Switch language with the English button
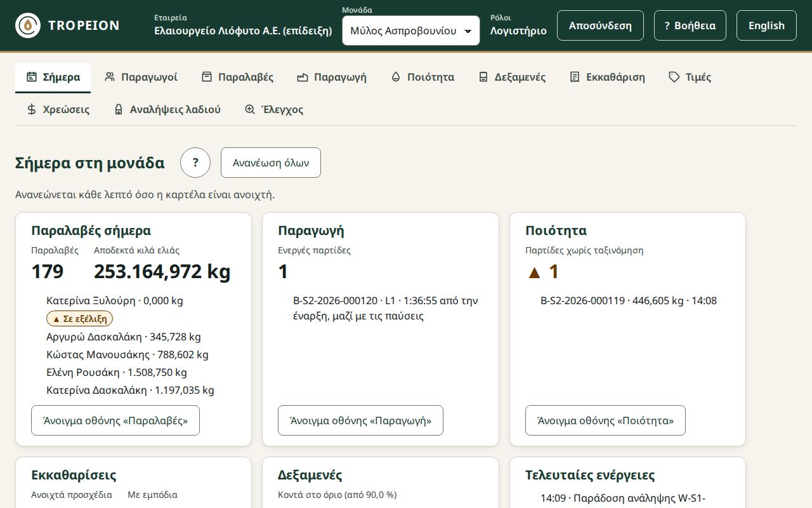Viewport: 812px width, 508px height. tap(766, 25)
